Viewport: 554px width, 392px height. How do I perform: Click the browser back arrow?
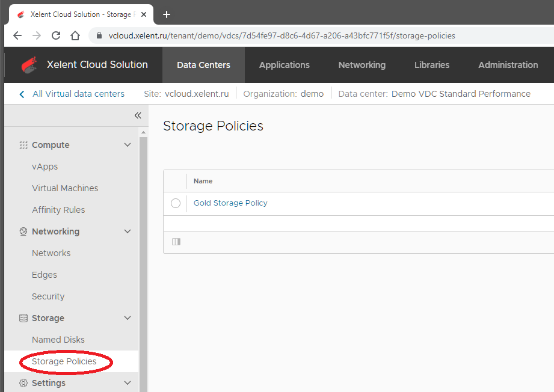(17, 35)
